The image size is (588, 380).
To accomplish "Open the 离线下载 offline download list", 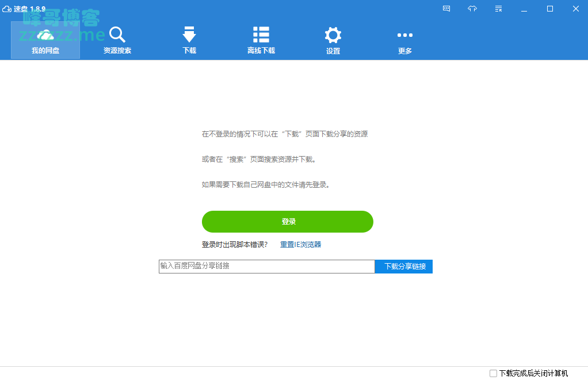I will [x=261, y=40].
